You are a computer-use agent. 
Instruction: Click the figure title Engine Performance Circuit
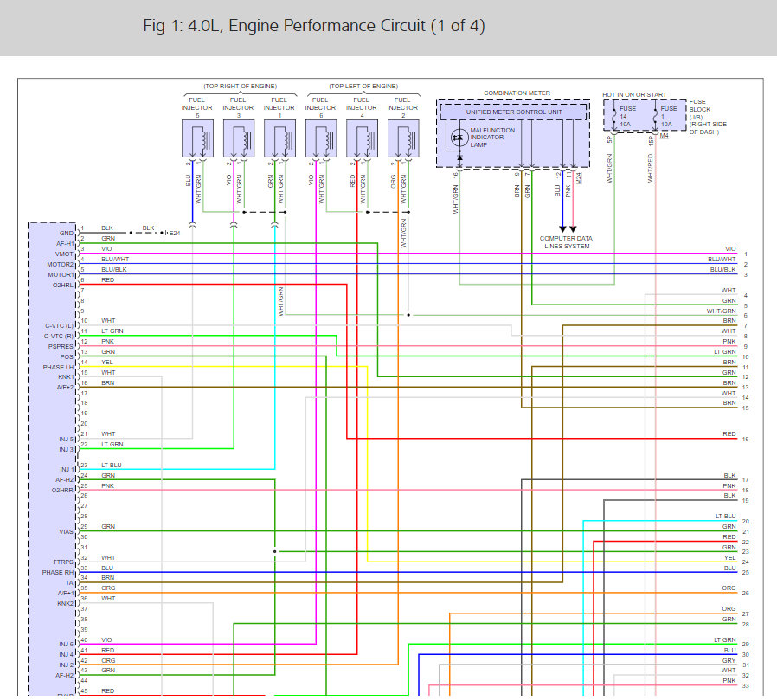pyautogui.click(x=314, y=26)
